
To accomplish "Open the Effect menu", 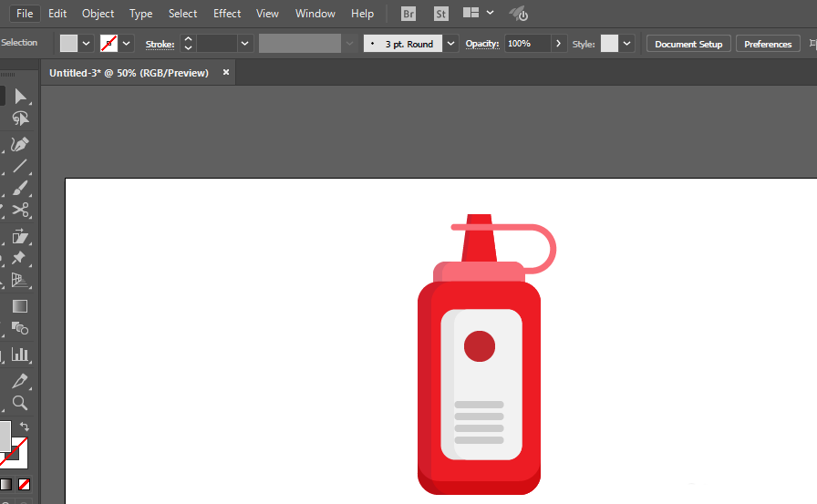I will tap(227, 14).
